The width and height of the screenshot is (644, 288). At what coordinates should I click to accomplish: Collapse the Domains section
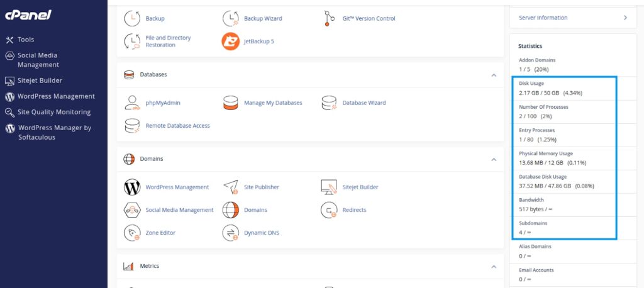(x=494, y=160)
